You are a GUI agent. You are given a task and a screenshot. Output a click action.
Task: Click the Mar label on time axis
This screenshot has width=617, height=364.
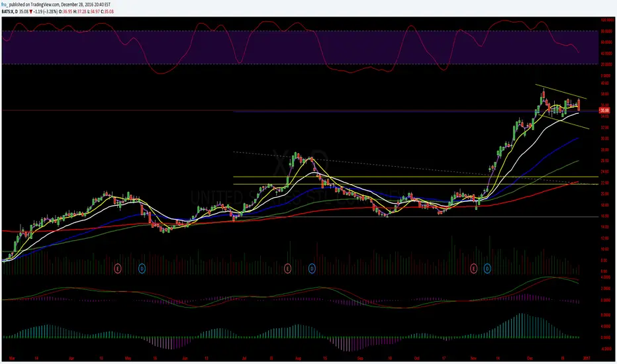tap(12, 359)
